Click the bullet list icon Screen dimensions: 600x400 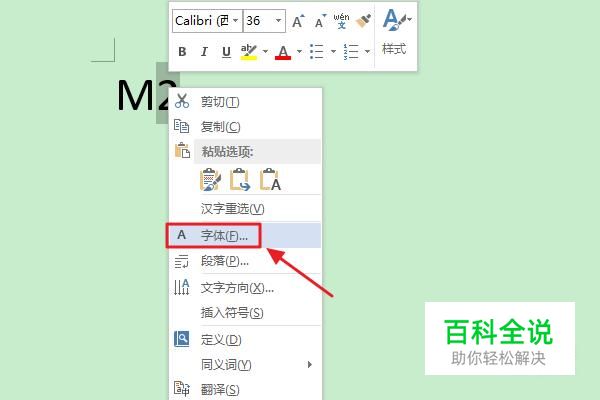pyautogui.click(x=317, y=51)
